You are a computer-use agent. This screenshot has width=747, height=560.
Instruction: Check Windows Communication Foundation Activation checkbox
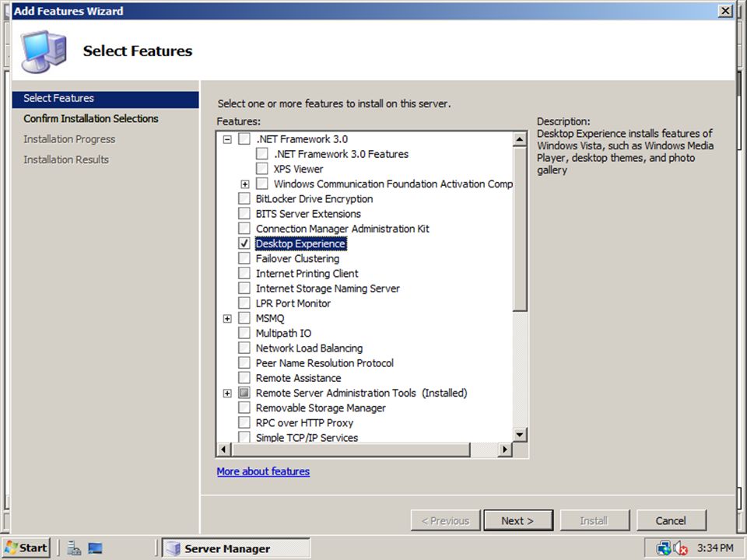pos(261,184)
